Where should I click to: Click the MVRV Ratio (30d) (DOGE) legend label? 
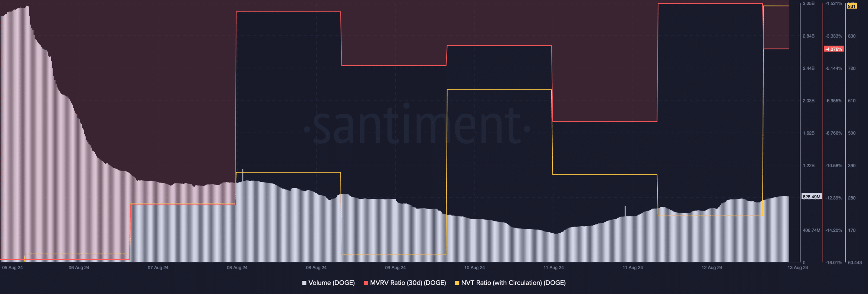(x=408, y=283)
